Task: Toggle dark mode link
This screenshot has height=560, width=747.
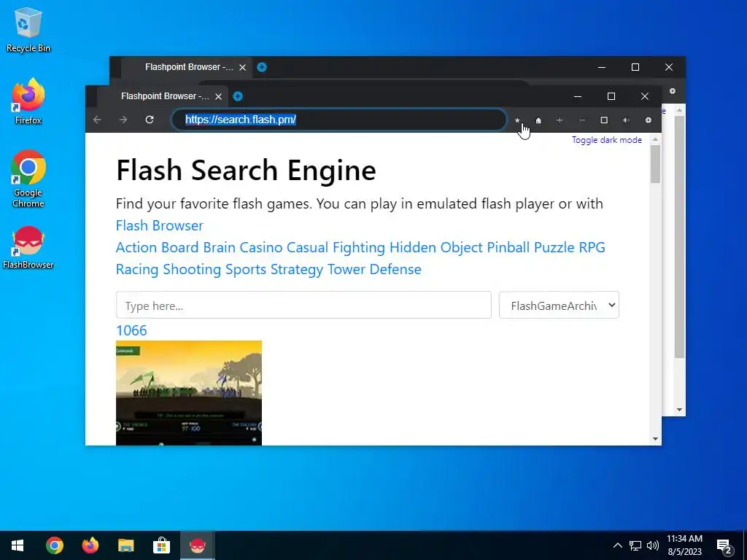Action: pos(606,140)
